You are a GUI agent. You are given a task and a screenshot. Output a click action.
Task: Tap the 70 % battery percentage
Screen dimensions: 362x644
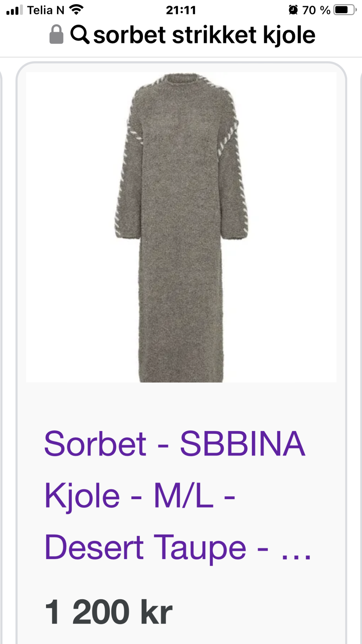click(x=316, y=10)
